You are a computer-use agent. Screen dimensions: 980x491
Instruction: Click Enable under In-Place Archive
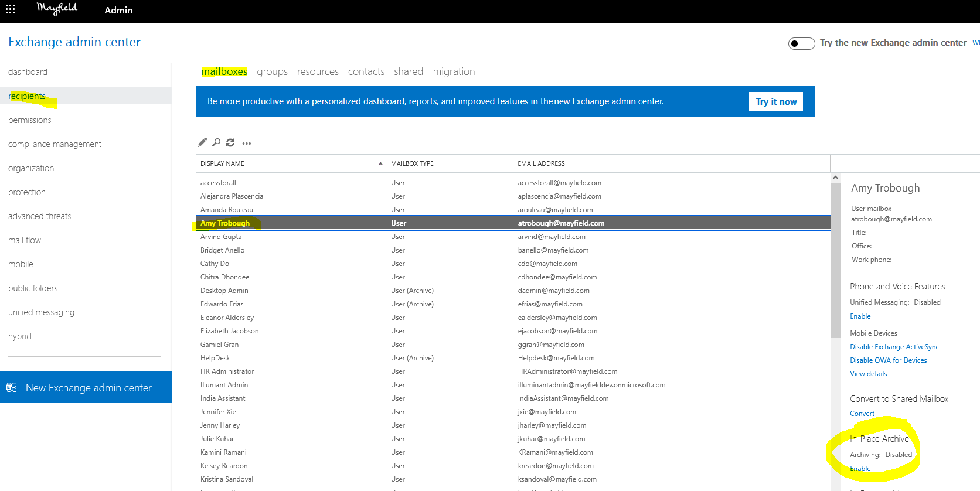(860, 469)
